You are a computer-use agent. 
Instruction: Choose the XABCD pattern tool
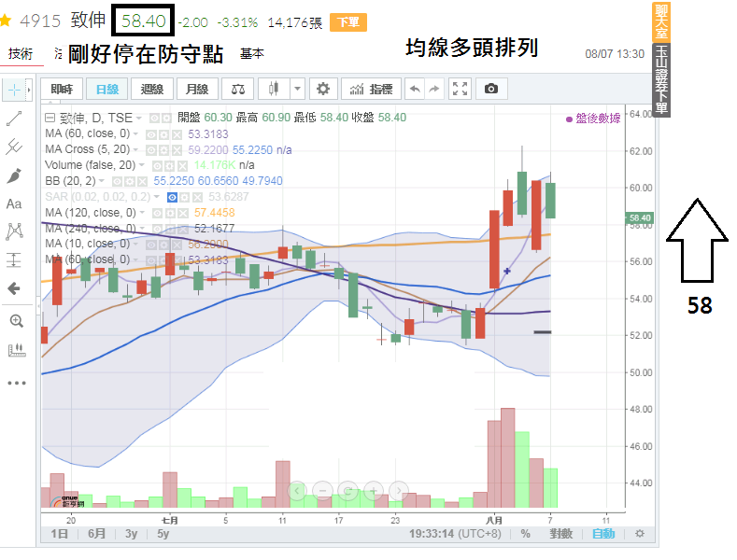click(x=14, y=231)
